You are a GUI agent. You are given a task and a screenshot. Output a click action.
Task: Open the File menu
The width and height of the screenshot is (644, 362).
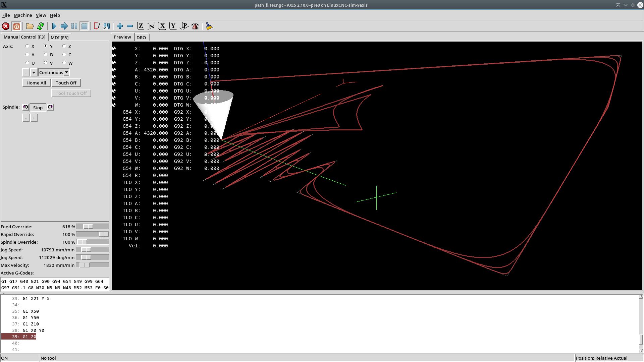coord(6,15)
